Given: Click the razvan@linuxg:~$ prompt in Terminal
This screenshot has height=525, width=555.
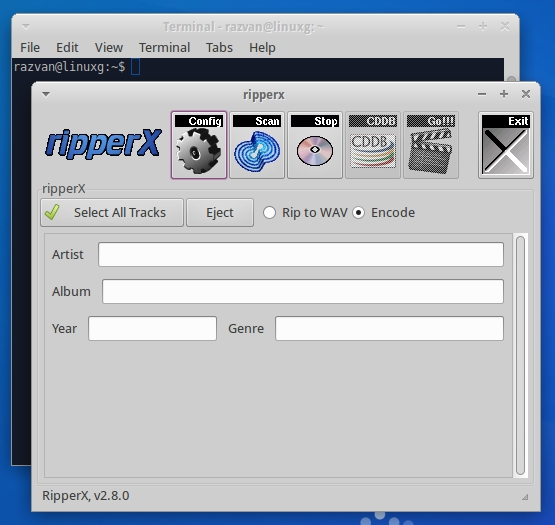Looking at the screenshot, I should pyautogui.click(x=69, y=67).
